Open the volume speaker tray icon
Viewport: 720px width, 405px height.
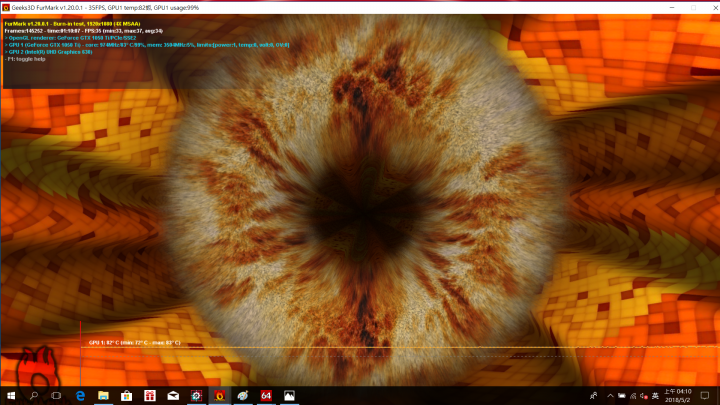coord(644,396)
